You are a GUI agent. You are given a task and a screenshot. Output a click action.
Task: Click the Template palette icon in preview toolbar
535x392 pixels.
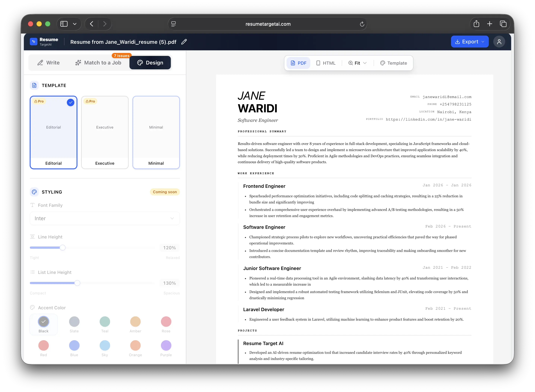pos(382,63)
